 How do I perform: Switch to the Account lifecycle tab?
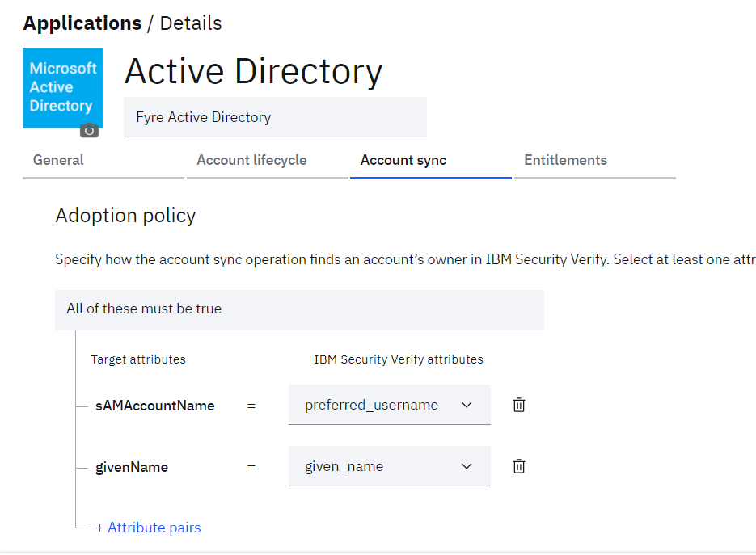(267, 161)
